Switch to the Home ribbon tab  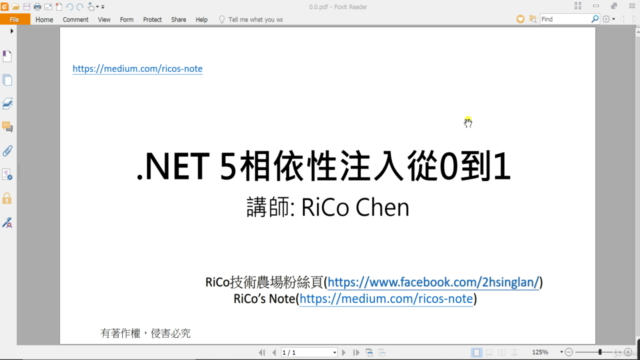tap(44, 19)
